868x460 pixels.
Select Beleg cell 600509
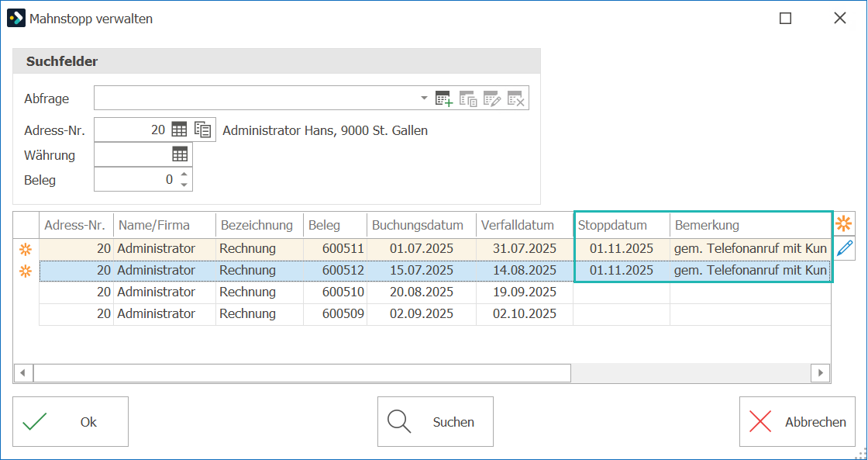(x=335, y=313)
